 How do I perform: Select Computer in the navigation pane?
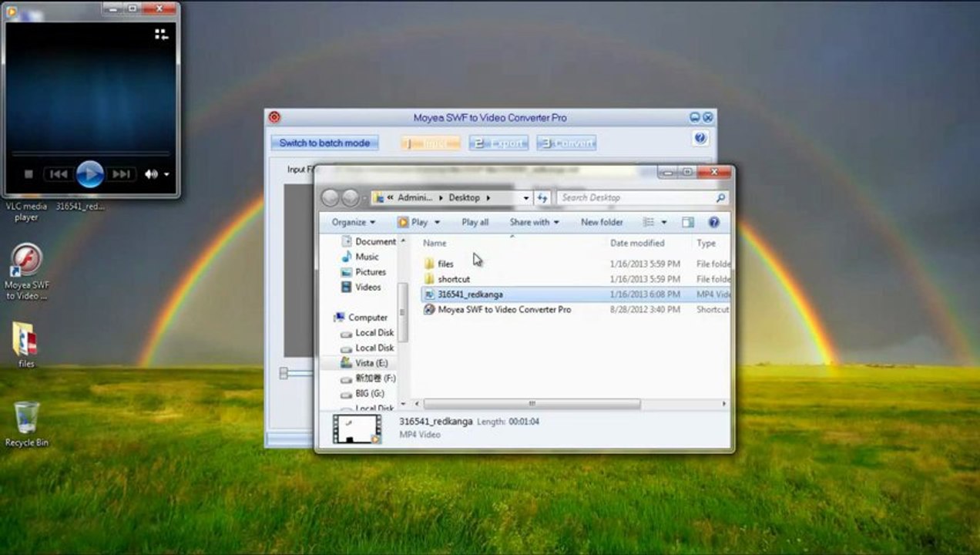coord(361,318)
